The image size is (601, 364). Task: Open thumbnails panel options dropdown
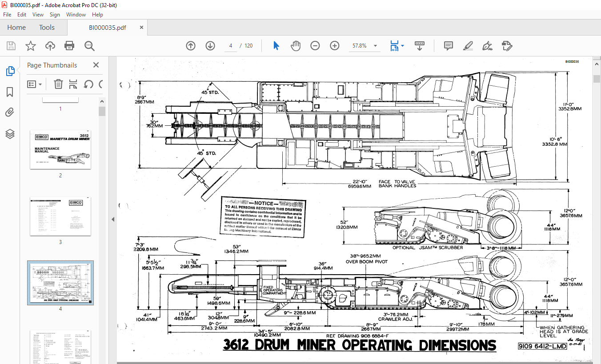click(x=35, y=84)
